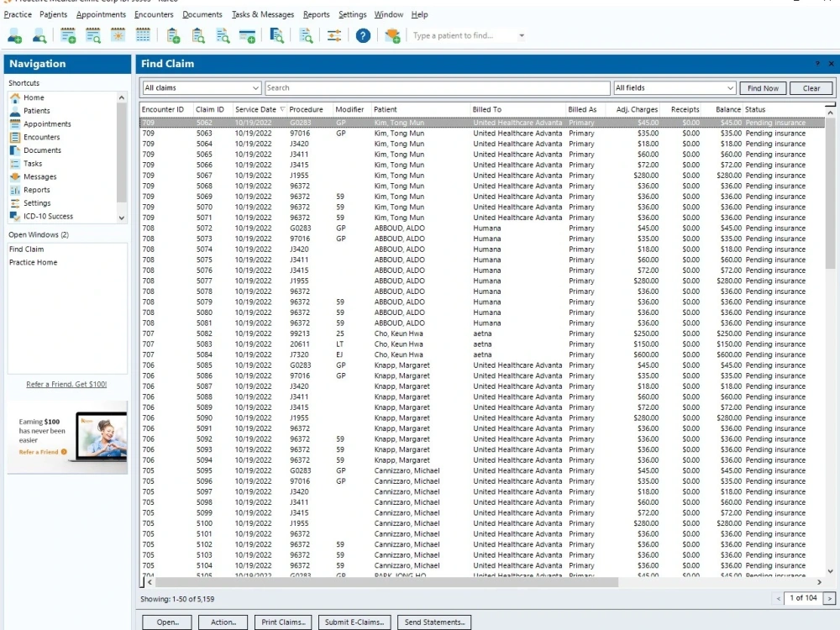
Task: Click the claim Search input field
Action: tap(437, 88)
